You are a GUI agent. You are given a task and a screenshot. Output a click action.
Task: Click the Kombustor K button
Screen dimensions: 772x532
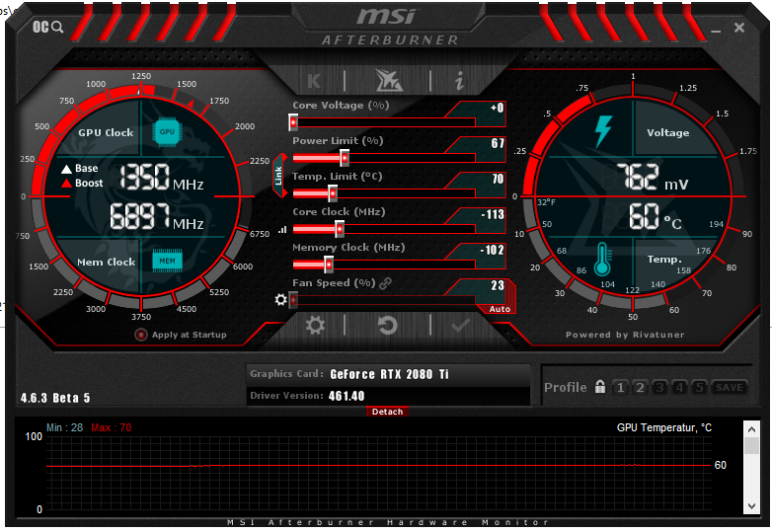click(x=314, y=80)
